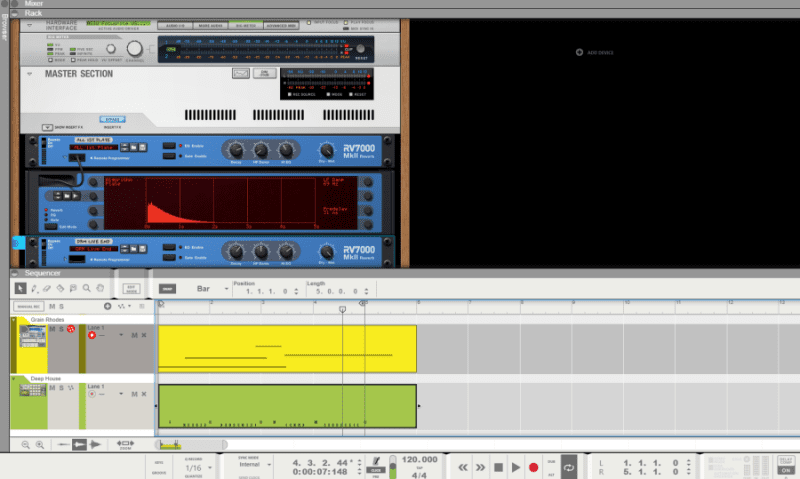800x479 pixels.
Task: Open the 1/16 quantize value dropdown
Action: tap(210, 468)
